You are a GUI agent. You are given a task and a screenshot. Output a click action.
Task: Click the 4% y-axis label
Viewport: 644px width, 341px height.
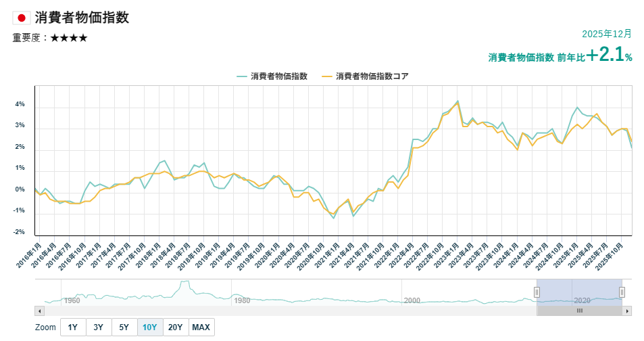(x=20, y=104)
